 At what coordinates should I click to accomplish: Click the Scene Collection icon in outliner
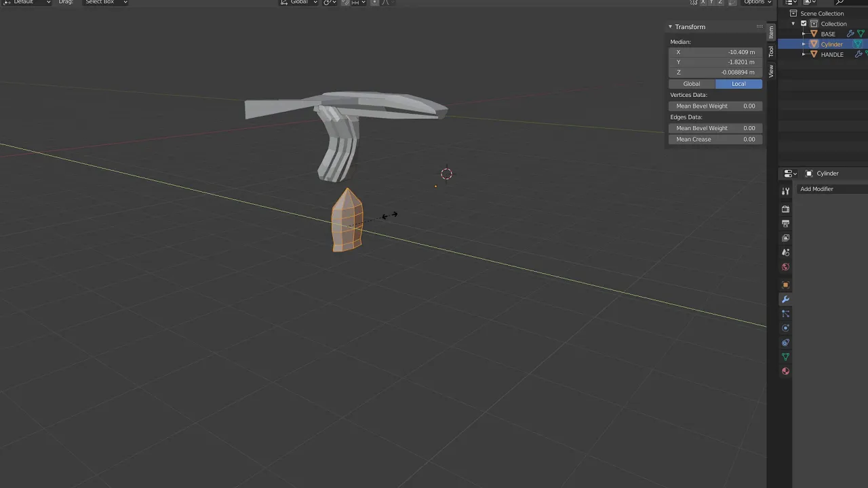point(793,14)
